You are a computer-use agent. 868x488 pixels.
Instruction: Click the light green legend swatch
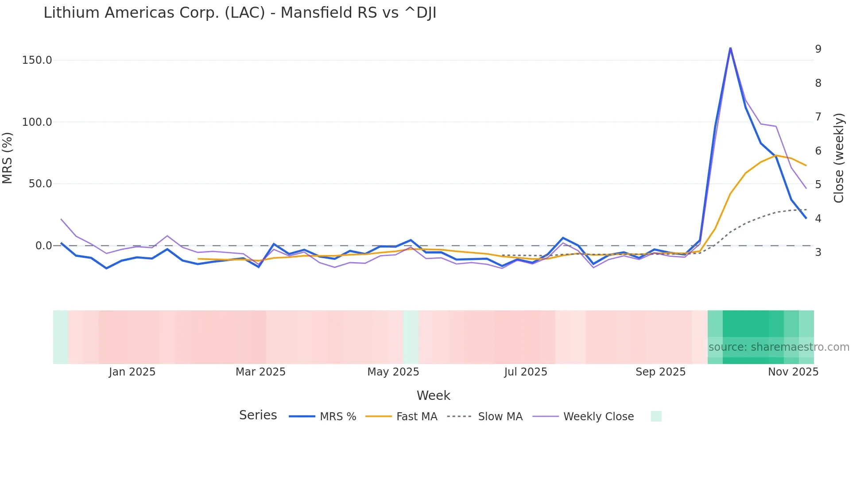[656, 416]
